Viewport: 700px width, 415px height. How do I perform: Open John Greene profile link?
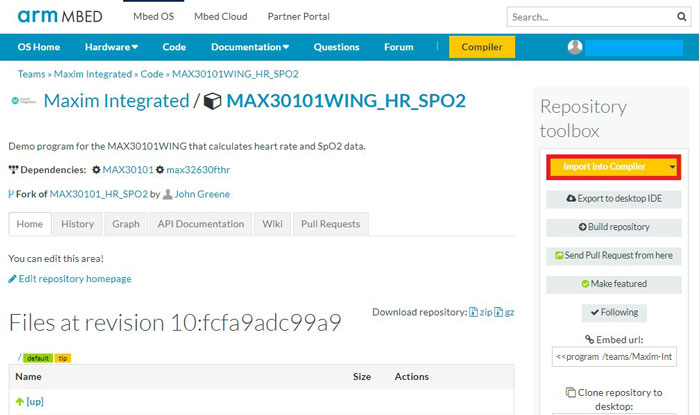(202, 194)
